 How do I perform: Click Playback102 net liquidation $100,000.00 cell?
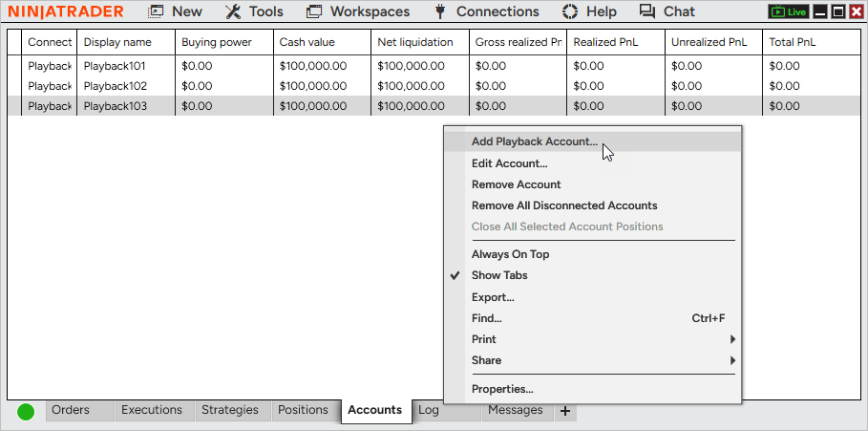[420, 86]
